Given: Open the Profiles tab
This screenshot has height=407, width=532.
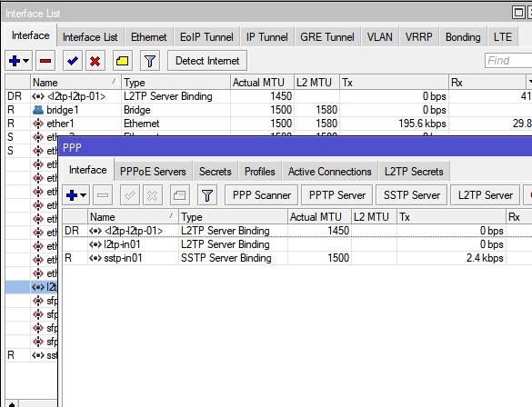Looking at the screenshot, I should (x=260, y=172).
